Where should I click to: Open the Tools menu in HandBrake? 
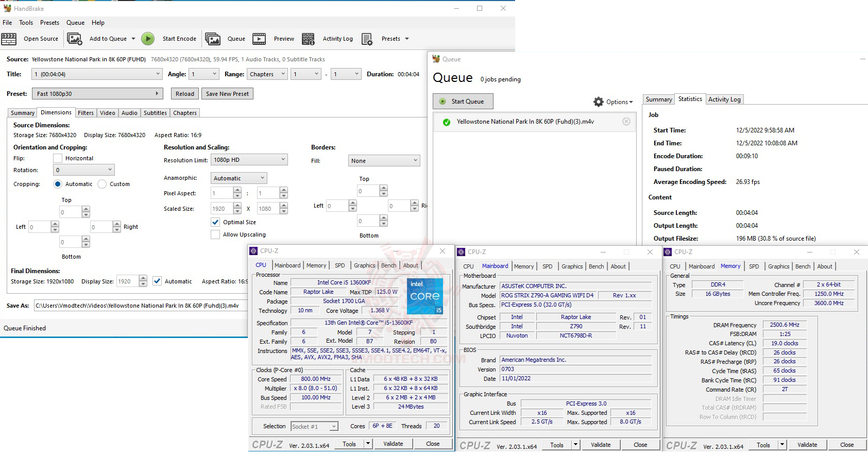pos(26,23)
